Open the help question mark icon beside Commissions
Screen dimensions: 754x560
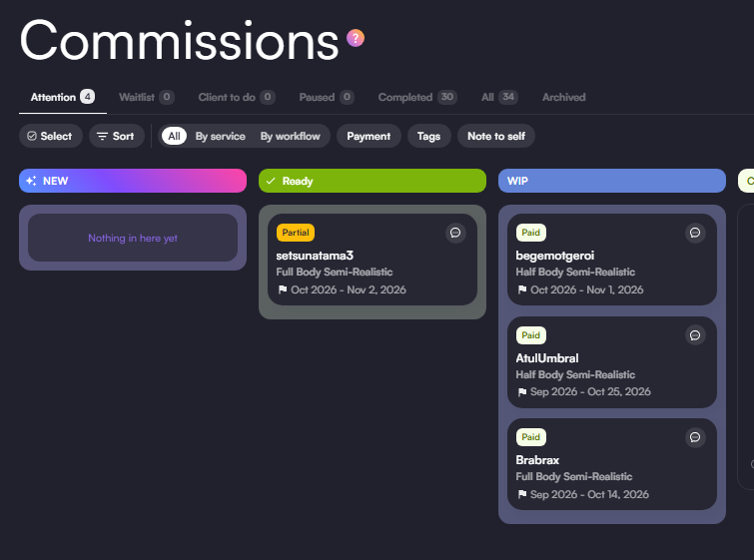click(356, 38)
